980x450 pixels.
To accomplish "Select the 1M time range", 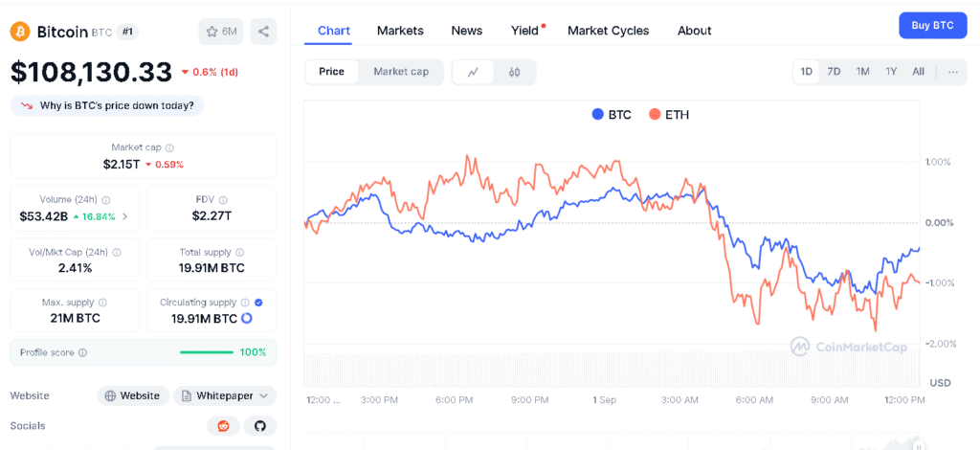I will [863, 72].
